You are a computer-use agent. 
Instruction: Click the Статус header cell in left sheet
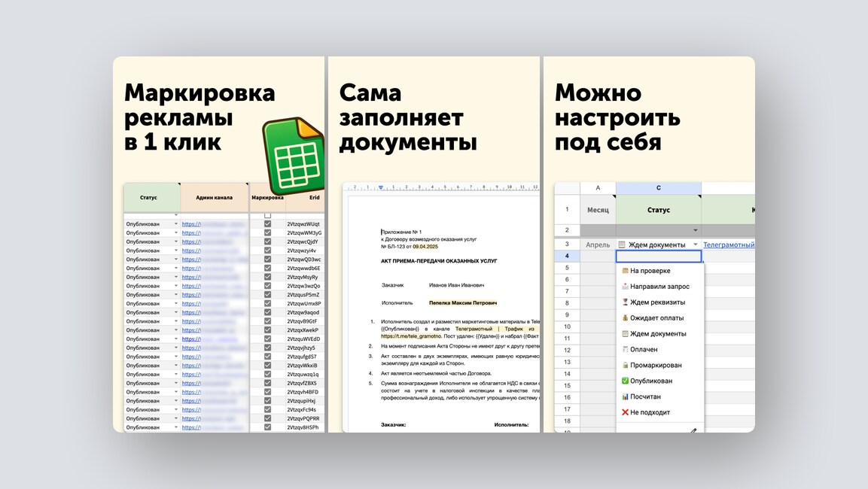152,197
